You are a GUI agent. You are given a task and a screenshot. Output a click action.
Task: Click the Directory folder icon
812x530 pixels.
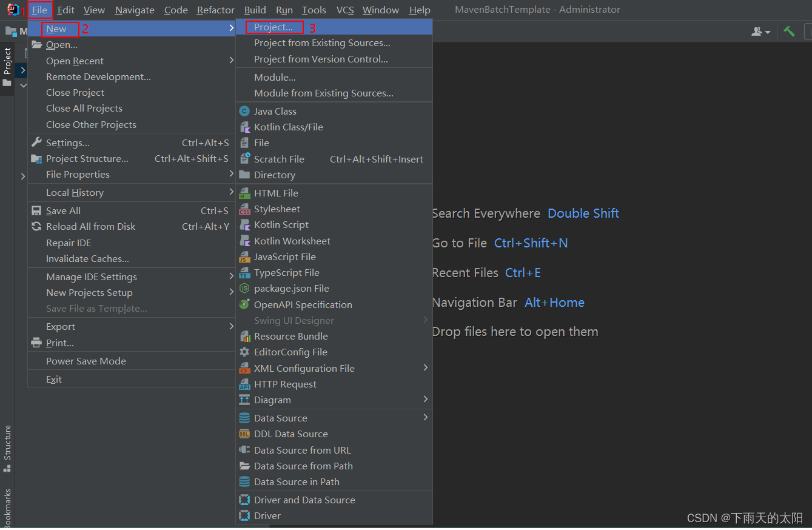244,175
